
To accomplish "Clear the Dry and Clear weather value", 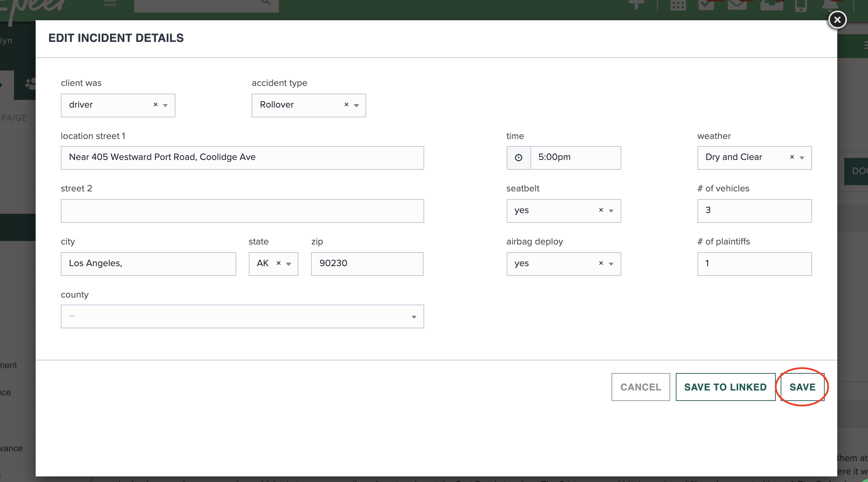I will click(792, 157).
